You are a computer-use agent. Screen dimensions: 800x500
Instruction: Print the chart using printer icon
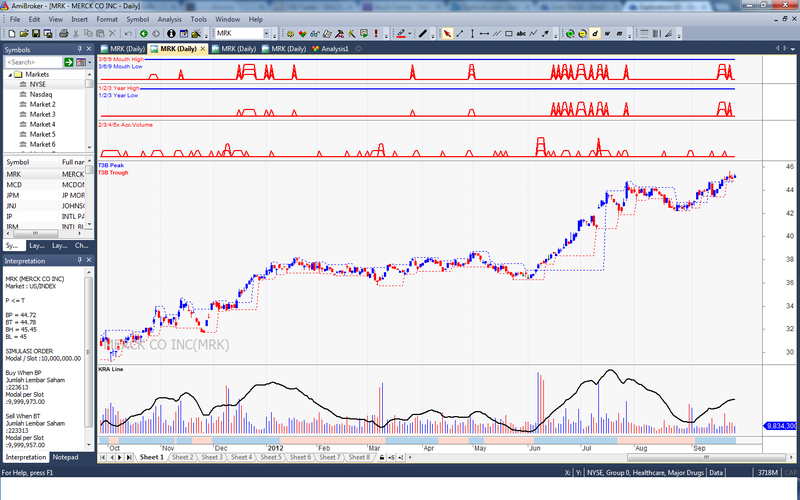[x=64, y=34]
